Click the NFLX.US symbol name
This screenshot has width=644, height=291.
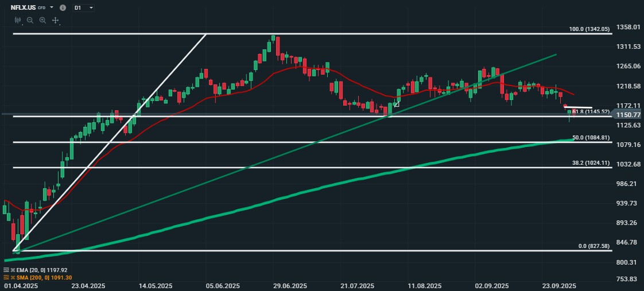pyautogui.click(x=22, y=8)
